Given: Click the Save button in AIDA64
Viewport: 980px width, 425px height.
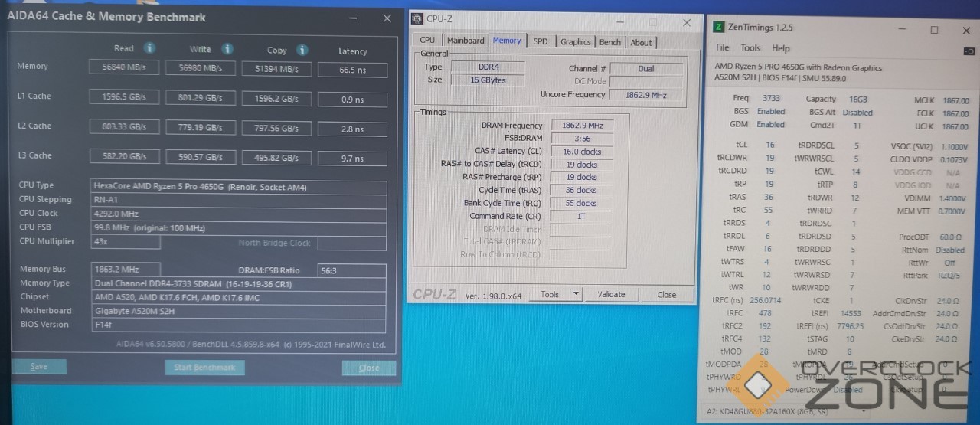Looking at the screenshot, I should [39, 366].
